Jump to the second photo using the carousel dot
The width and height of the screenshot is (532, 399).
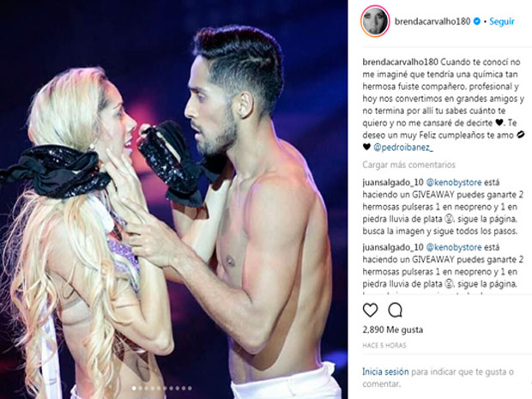click(x=140, y=388)
